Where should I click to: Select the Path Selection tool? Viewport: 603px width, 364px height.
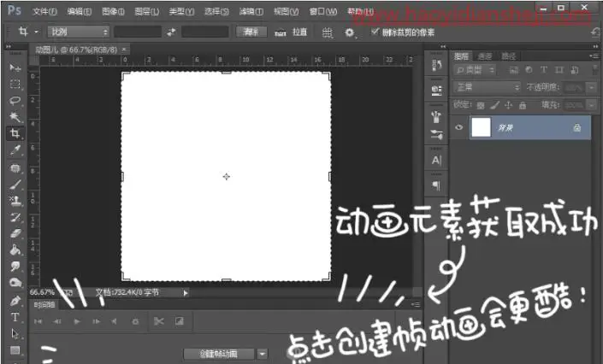[15, 333]
